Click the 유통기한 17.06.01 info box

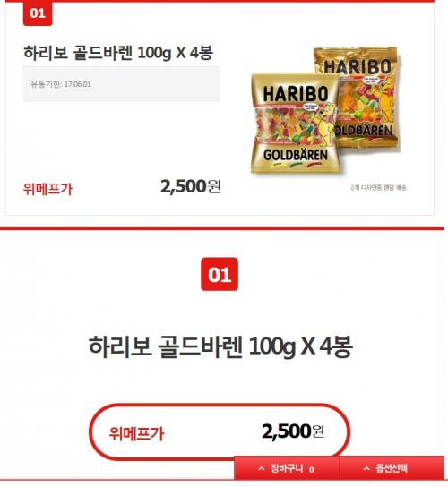[121, 84]
